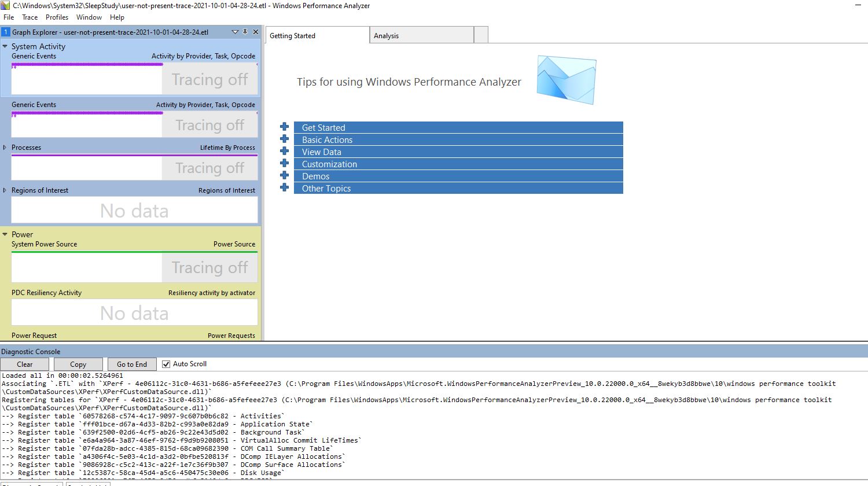This screenshot has width=868, height=486.
Task: Click the System Activity group label
Action: (x=38, y=46)
